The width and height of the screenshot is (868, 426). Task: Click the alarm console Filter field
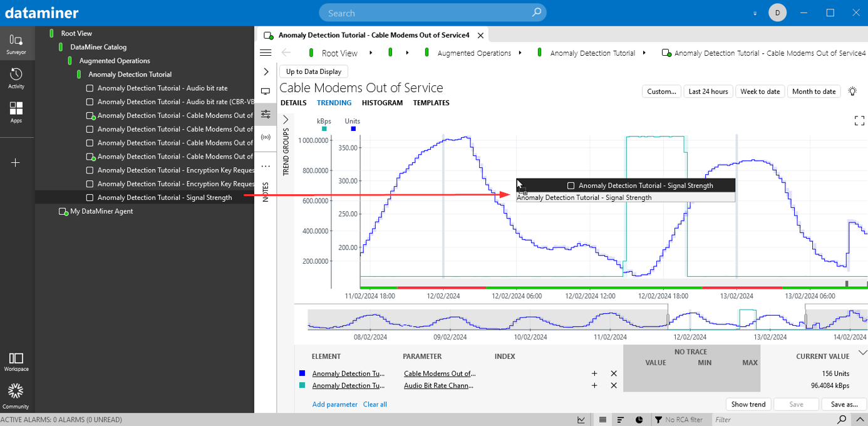point(775,420)
